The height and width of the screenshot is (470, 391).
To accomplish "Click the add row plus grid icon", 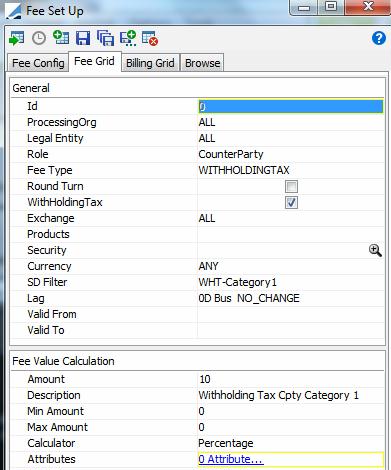I will tap(128, 38).
